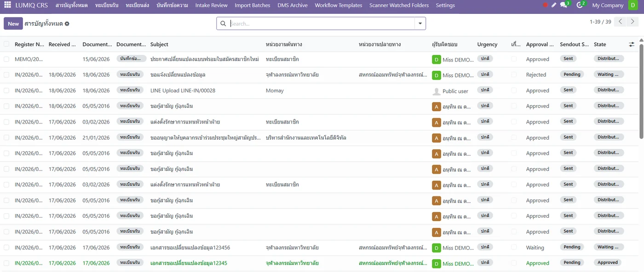
Task: Tick the selection checkbox for MEMO/20 row
Action: coord(6,59)
